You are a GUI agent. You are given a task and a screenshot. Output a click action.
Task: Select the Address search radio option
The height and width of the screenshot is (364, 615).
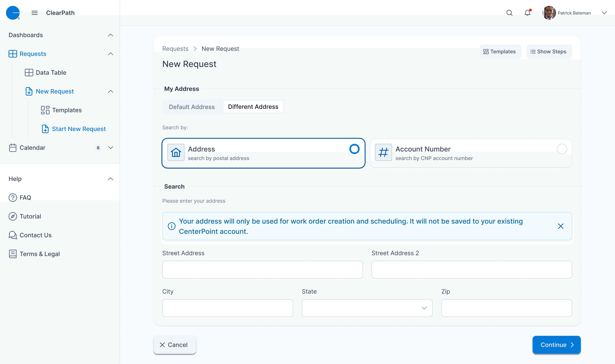(x=354, y=149)
